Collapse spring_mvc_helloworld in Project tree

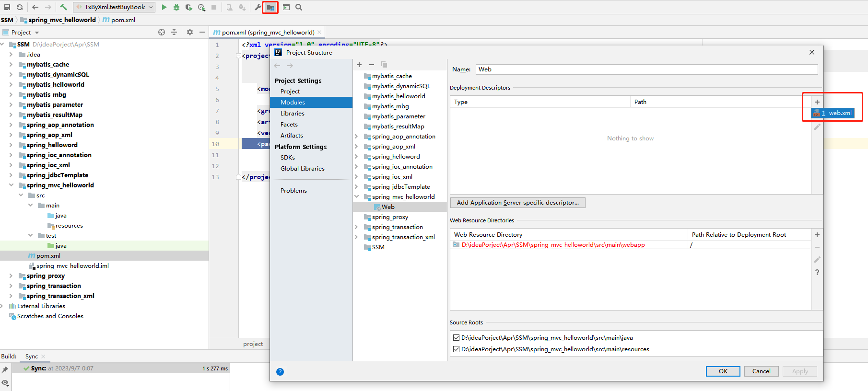11,185
